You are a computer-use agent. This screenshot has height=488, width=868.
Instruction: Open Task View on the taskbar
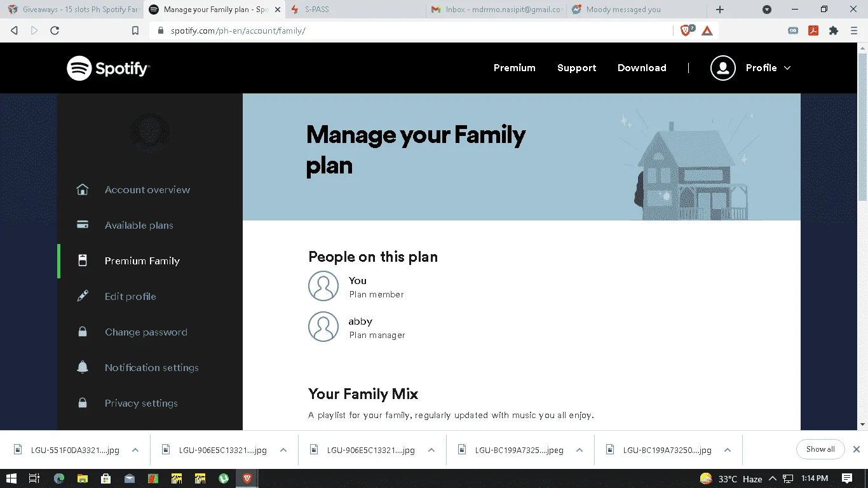click(x=35, y=478)
